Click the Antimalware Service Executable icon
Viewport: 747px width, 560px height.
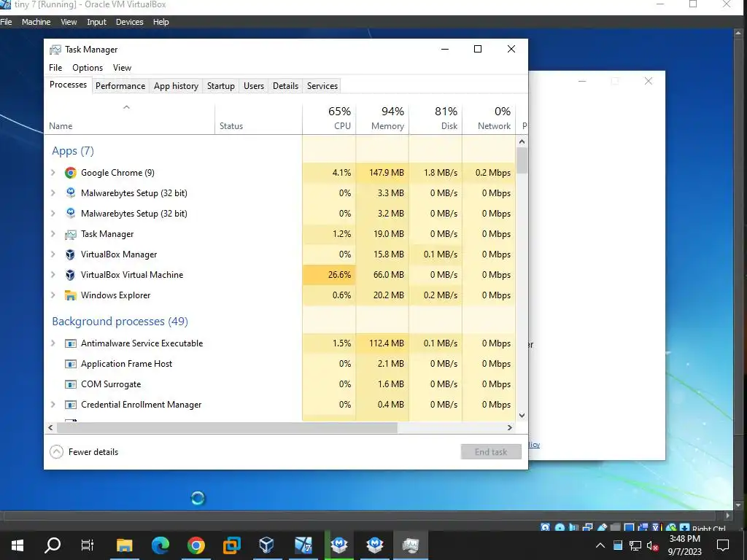click(71, 343)
